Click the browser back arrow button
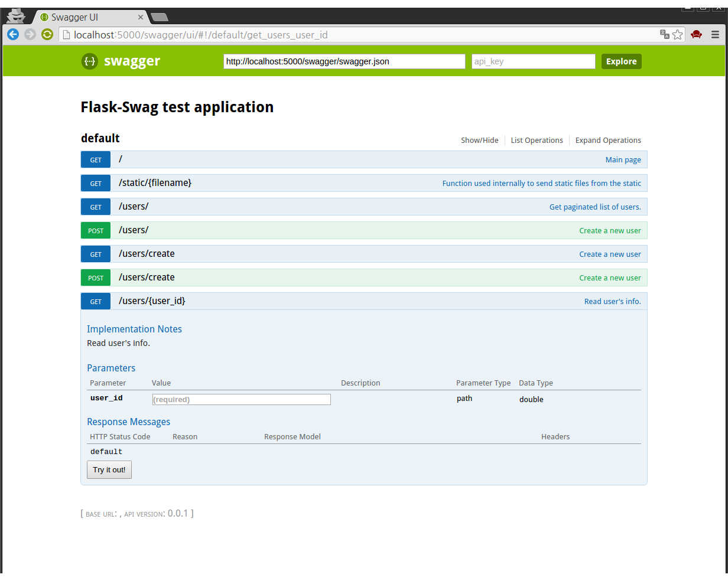Image resolution: width=728 pixels, height=581 pixels. tap(13, 34)
